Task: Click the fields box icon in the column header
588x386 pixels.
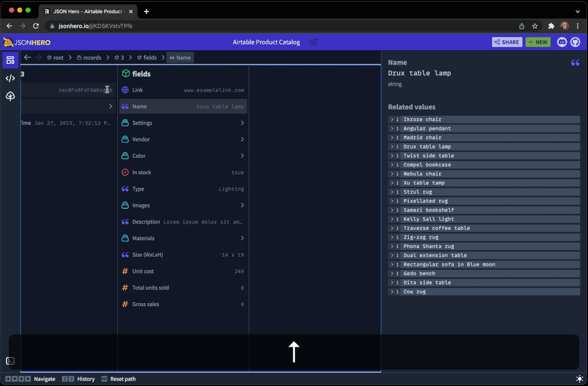Action: click(x=126, y=73)
